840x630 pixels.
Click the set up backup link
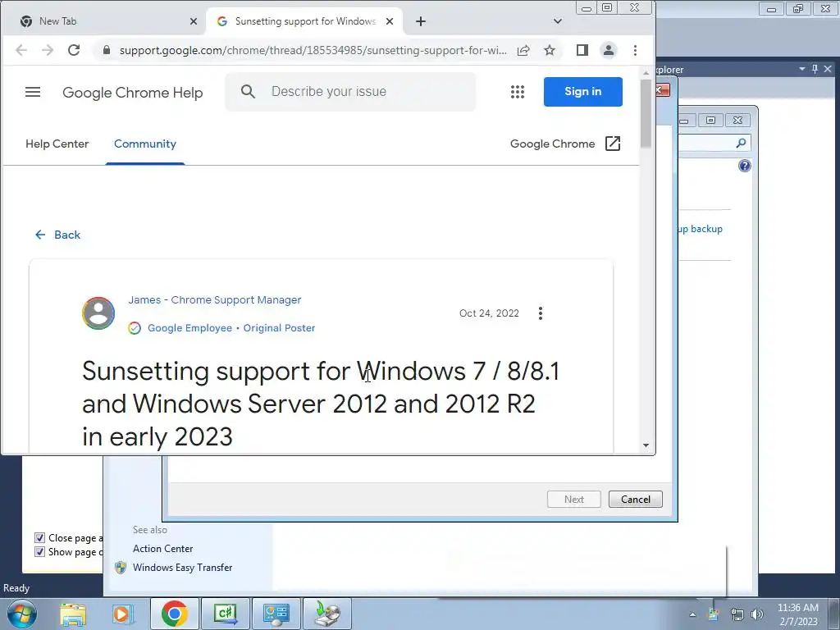pyautogui.click(x=701, y=229)
